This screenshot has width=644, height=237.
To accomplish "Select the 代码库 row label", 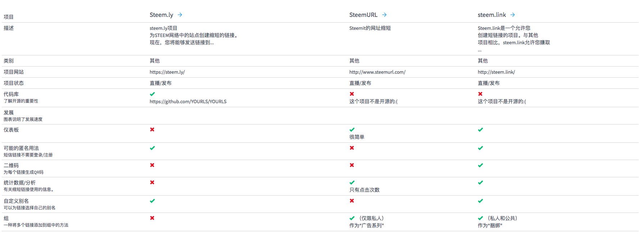I will click(11, 94).
